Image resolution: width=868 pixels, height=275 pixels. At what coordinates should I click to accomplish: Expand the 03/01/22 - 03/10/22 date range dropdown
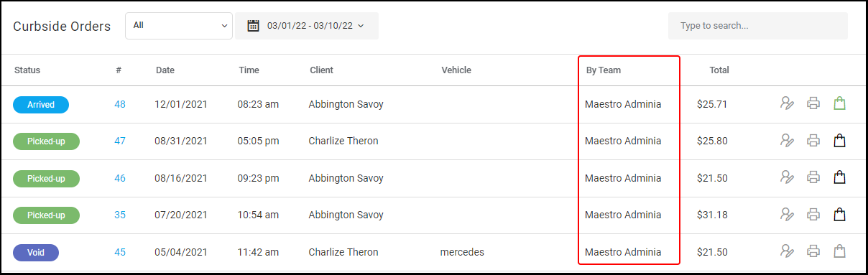pyautogui.click(x=307, y=26)
